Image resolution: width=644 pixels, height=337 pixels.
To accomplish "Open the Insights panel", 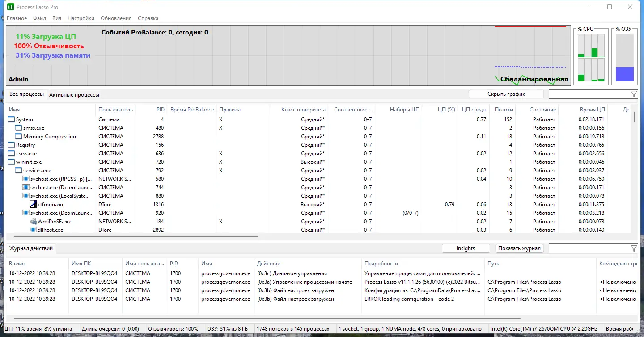I will 466,248.
